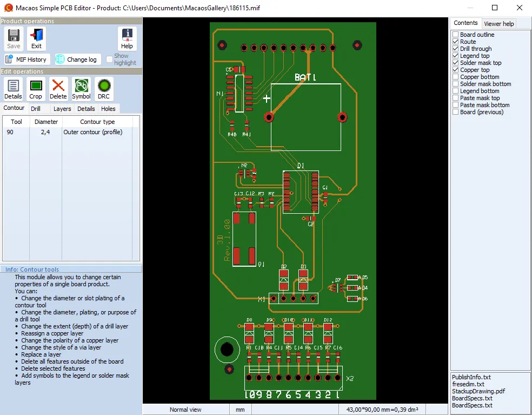Change units via the mm dropdown

pos(240,409)
